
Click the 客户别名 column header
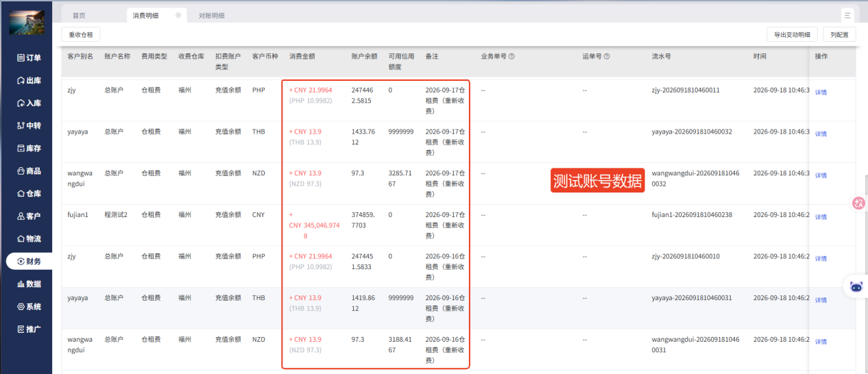click(80, 56)
